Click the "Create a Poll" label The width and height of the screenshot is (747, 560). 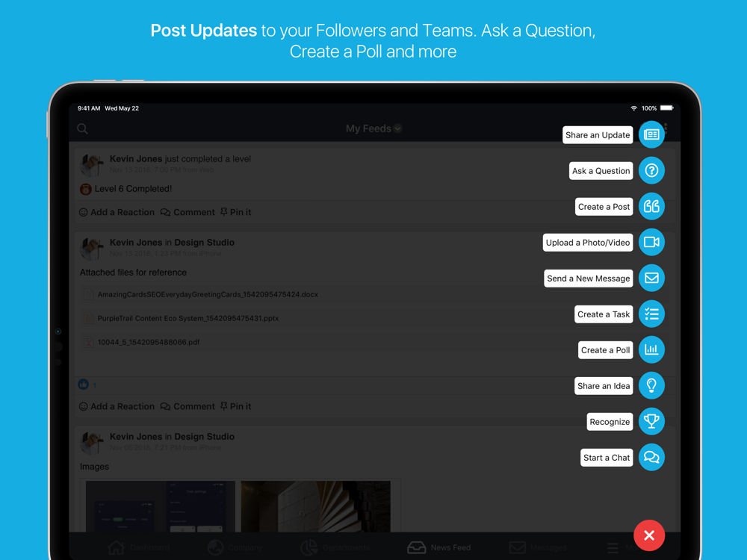[605, 350]
